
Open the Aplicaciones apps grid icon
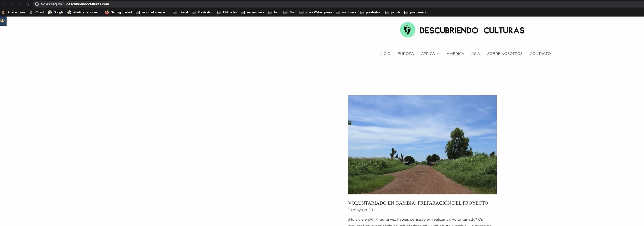(x=4, y=12)
